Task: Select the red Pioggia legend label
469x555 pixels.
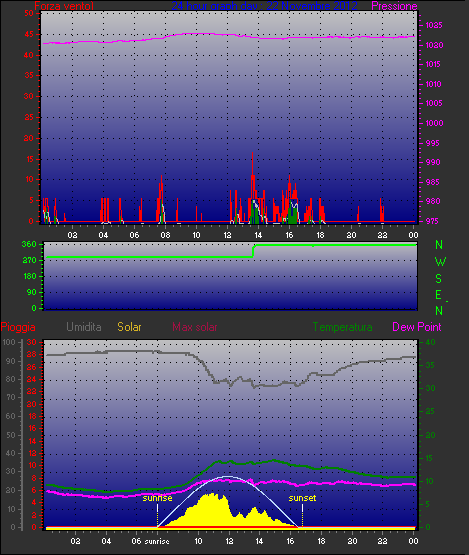Action: tap(18, 327)
